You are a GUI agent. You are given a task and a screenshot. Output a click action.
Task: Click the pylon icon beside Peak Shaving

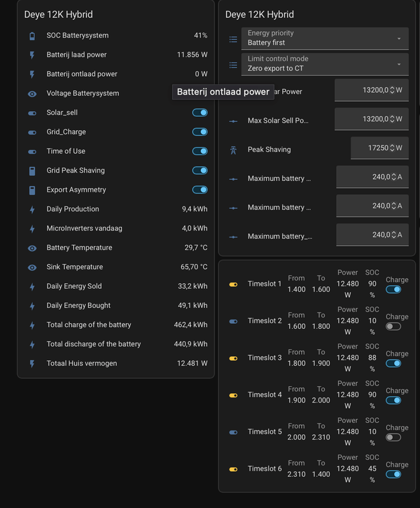pyautogui.click(x=233, y=150)
